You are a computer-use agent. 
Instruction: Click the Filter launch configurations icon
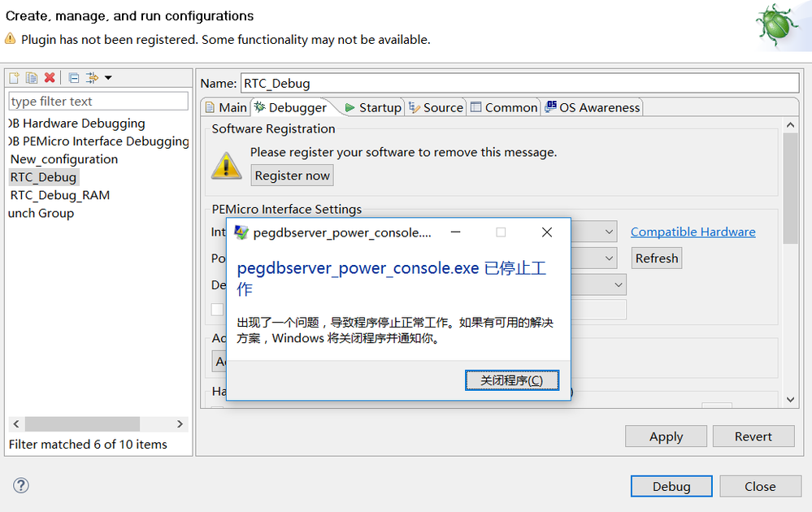click(x=92, y=78)
